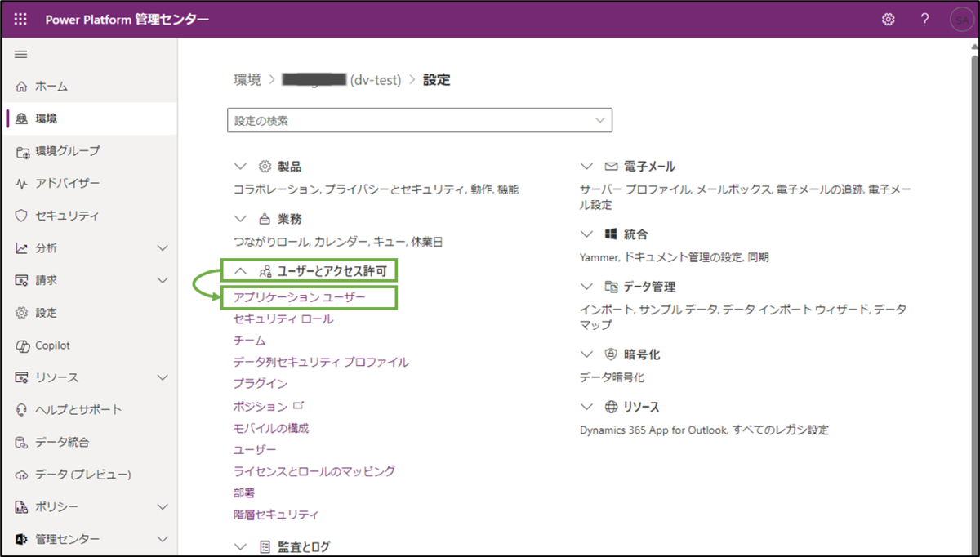Click the 業務 section icon
Image resolution: width=980 pixels, height=557 pixels.
coord(265,219)
